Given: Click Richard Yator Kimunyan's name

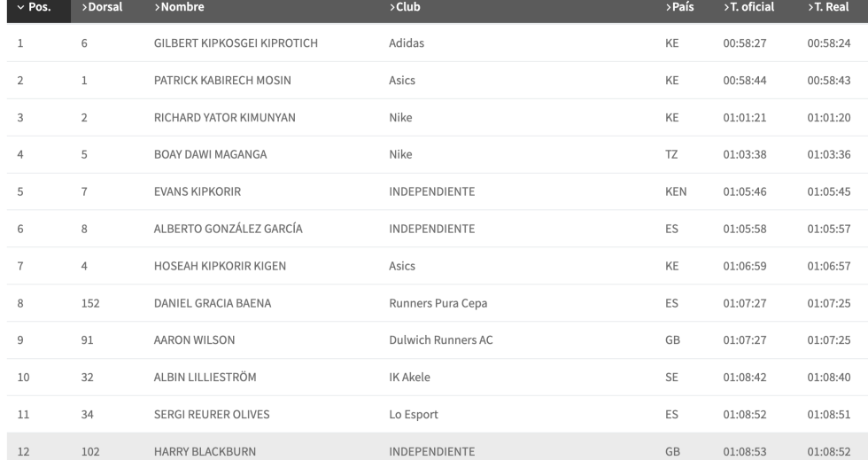Looking at the screenshot, I should point(224,118).
